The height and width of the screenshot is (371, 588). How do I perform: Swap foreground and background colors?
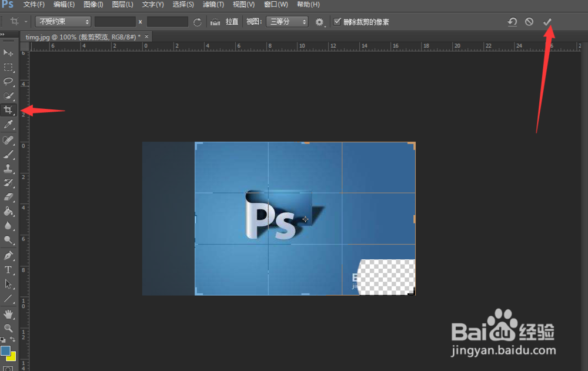[13, 339]
